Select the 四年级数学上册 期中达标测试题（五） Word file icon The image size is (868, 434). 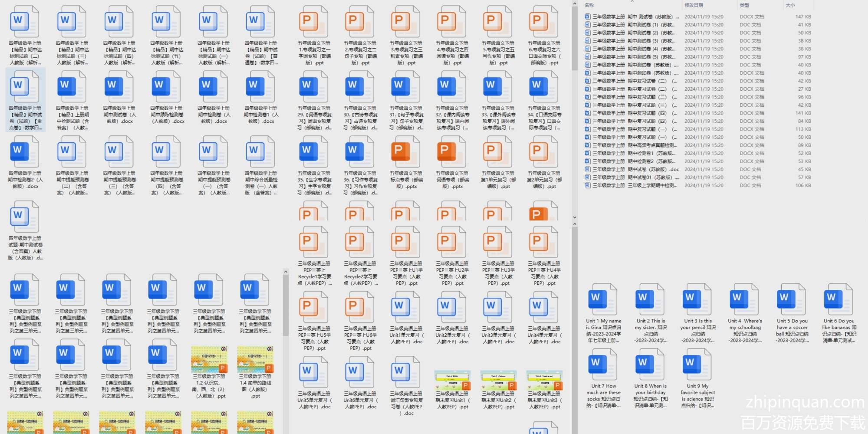[x=166, y=21]
